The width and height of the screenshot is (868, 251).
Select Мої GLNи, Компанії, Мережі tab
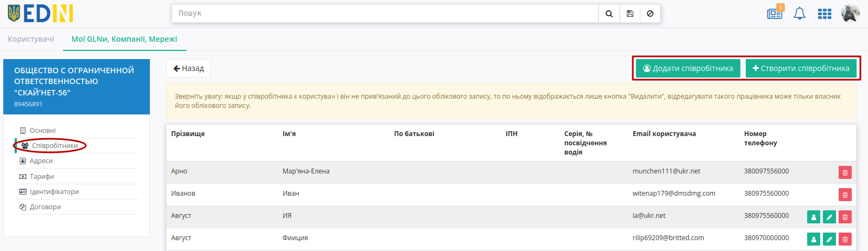[x=124, y=39]
